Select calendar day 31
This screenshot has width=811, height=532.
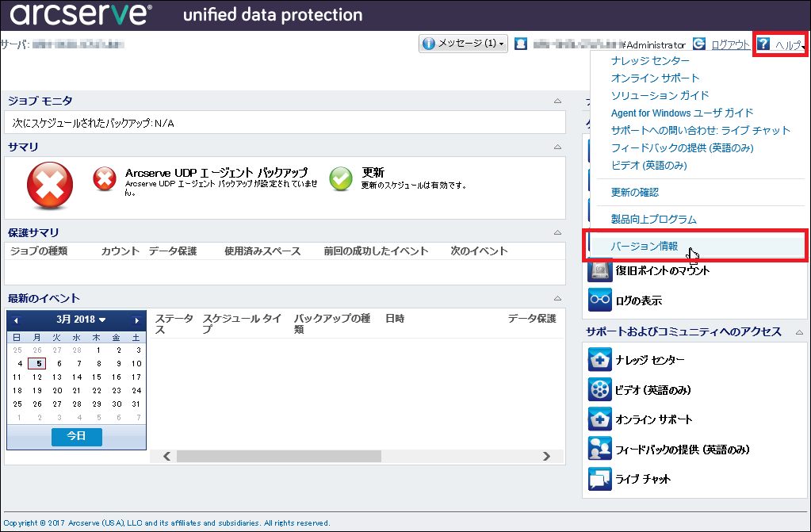pyautogui.click(x=136, y=404)
